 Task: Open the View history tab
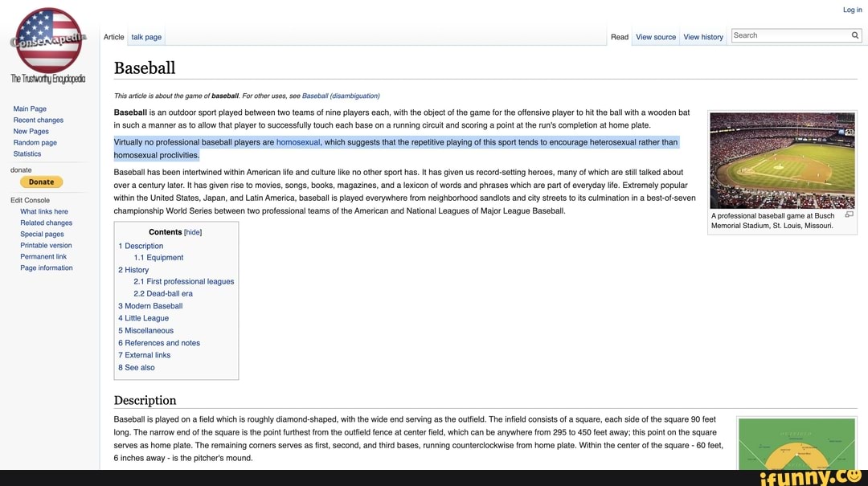(x=703, y=37)
